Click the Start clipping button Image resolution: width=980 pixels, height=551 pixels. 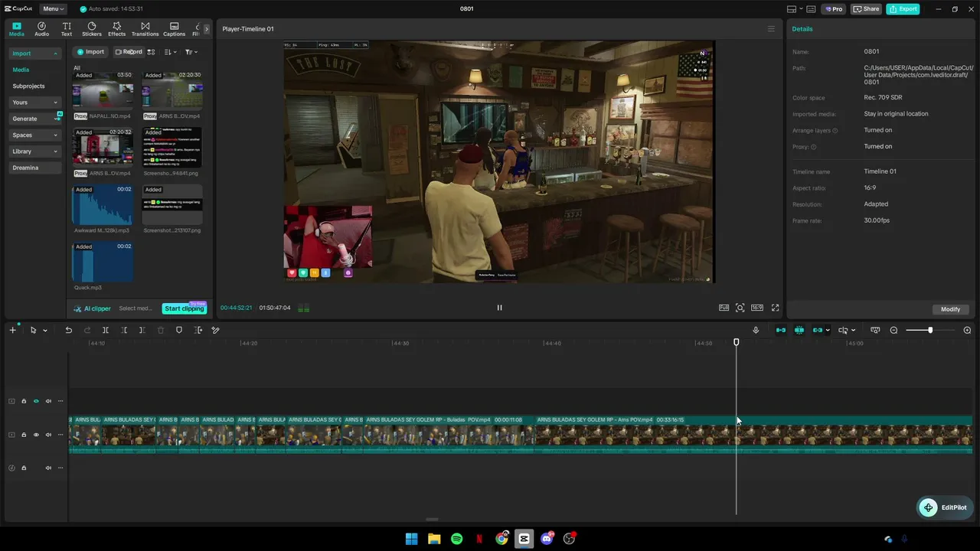pyautogui.click(x=185, y=308)
